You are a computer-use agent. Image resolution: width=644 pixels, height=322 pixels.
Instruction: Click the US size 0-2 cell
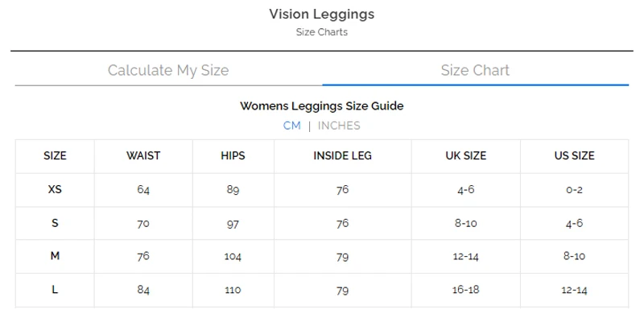[x=574, y=190]
